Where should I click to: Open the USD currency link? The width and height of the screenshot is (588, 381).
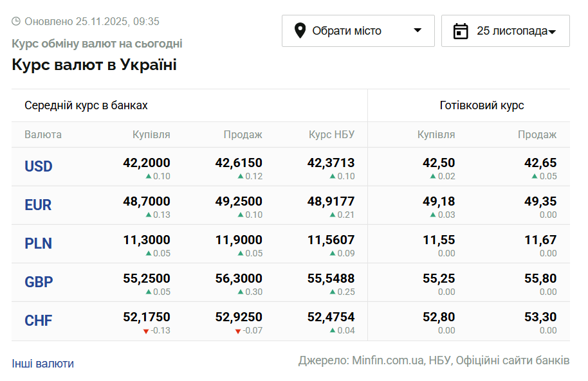point(39,166)
